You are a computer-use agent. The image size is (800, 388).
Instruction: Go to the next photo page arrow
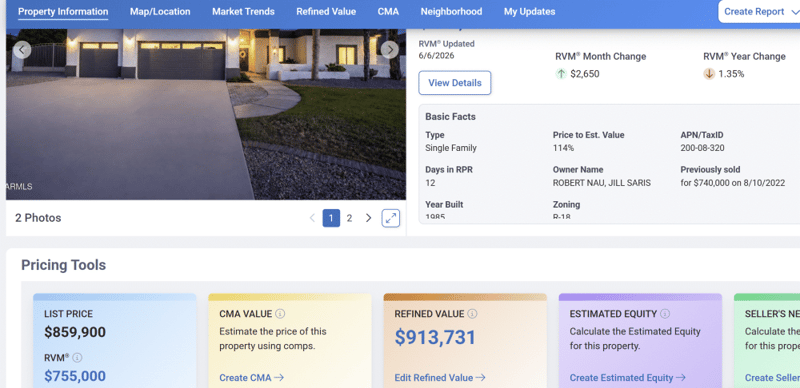(x=368, y=218)
